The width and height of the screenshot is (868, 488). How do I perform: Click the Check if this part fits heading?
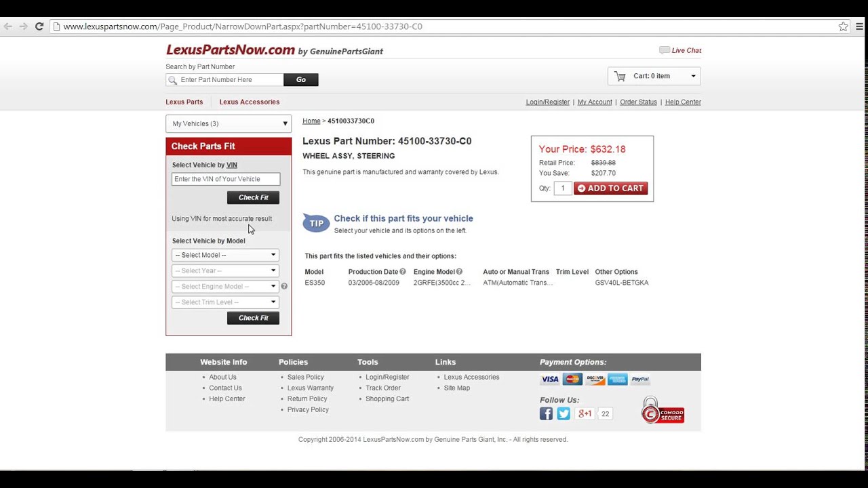[403, 218]
